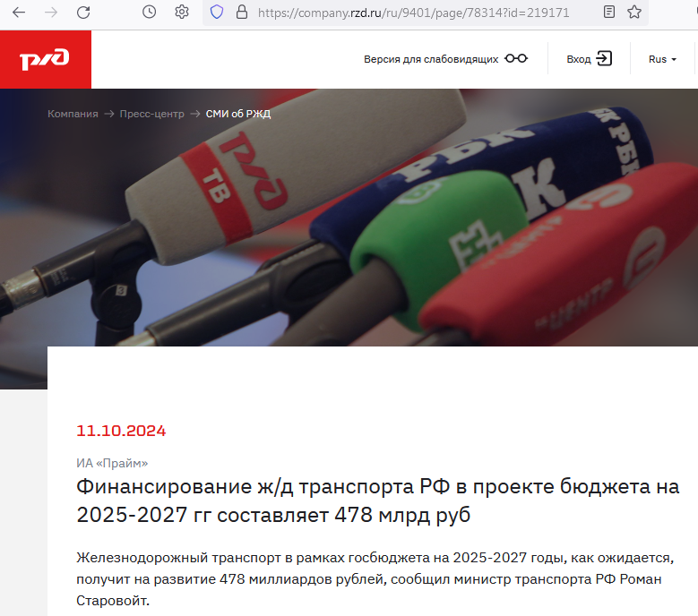
Task: Click the shield tracking protection icon
Action: point(217,13)
